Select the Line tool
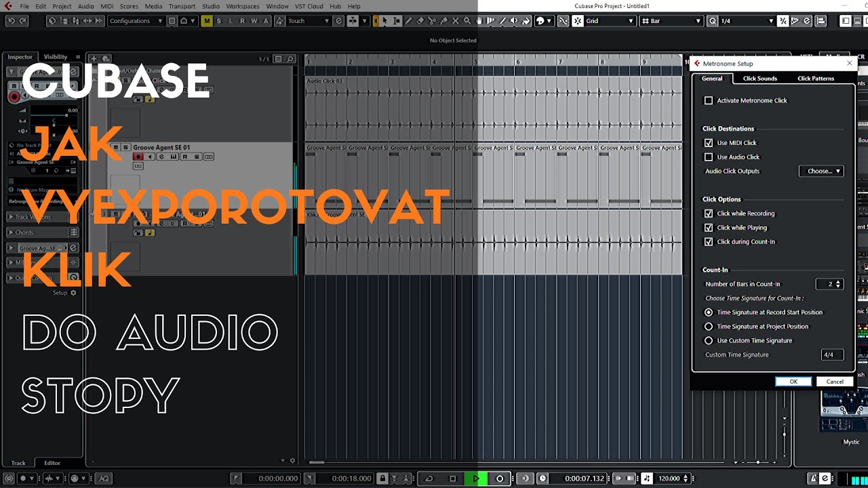868x488 pixels. coord(502,21)
